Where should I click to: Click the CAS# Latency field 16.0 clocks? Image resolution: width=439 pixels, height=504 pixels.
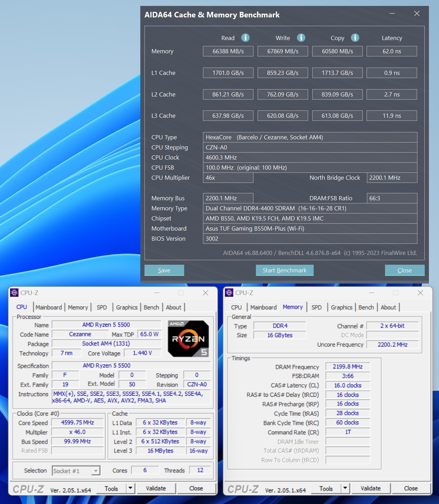[348, 385]
